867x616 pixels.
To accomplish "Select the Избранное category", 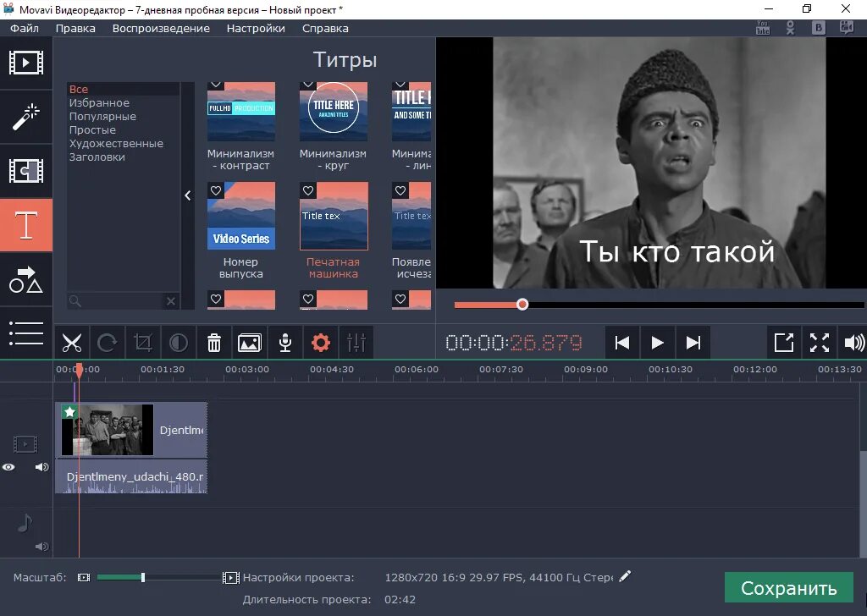I will coord(123,102).
